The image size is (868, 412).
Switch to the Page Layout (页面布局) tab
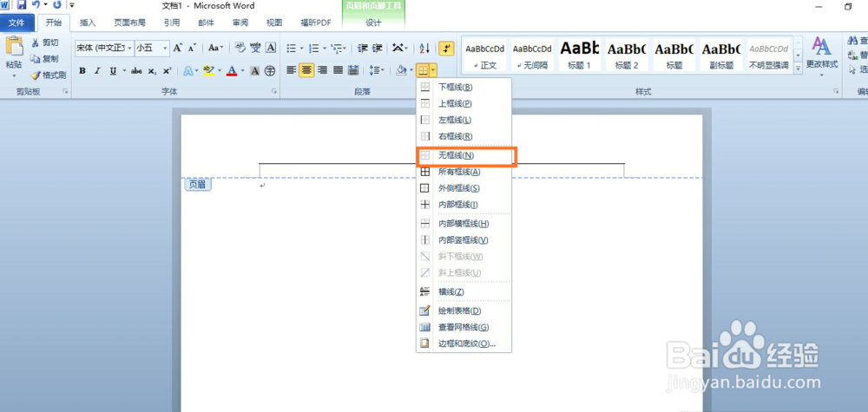(x=129, y=23)
